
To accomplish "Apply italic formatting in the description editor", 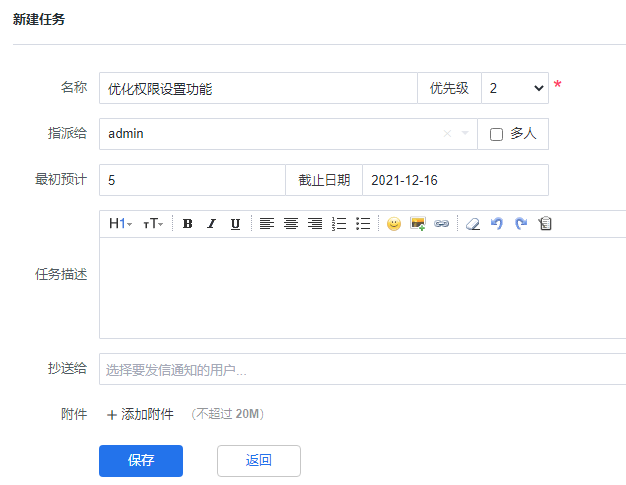I will click(211, 224).
